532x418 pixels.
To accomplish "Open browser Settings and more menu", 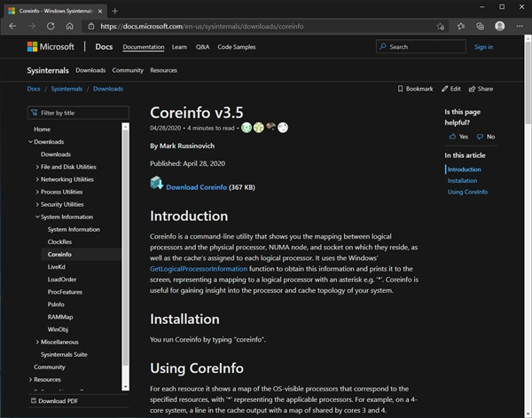I will point(520,26).
